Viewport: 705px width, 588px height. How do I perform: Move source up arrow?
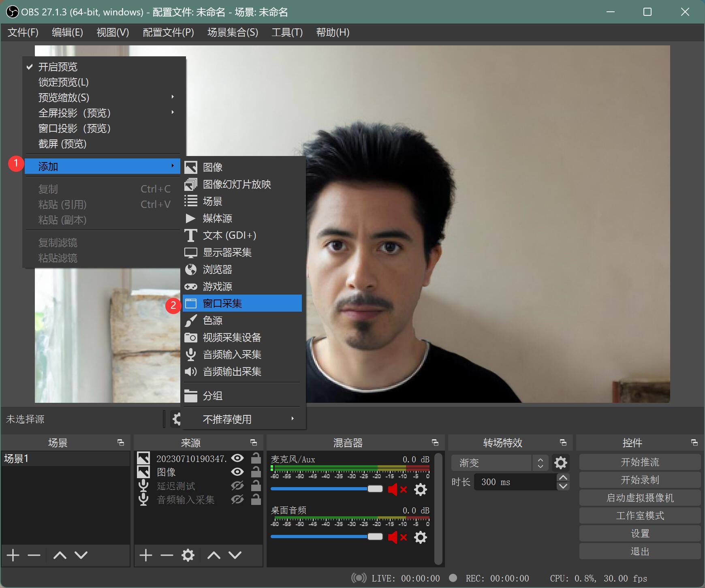click(214, 555)
